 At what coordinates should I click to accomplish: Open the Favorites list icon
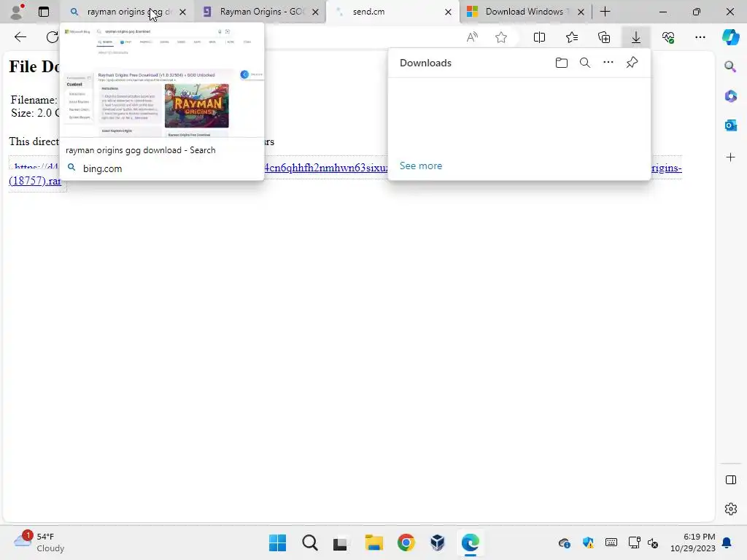point(572,37)
